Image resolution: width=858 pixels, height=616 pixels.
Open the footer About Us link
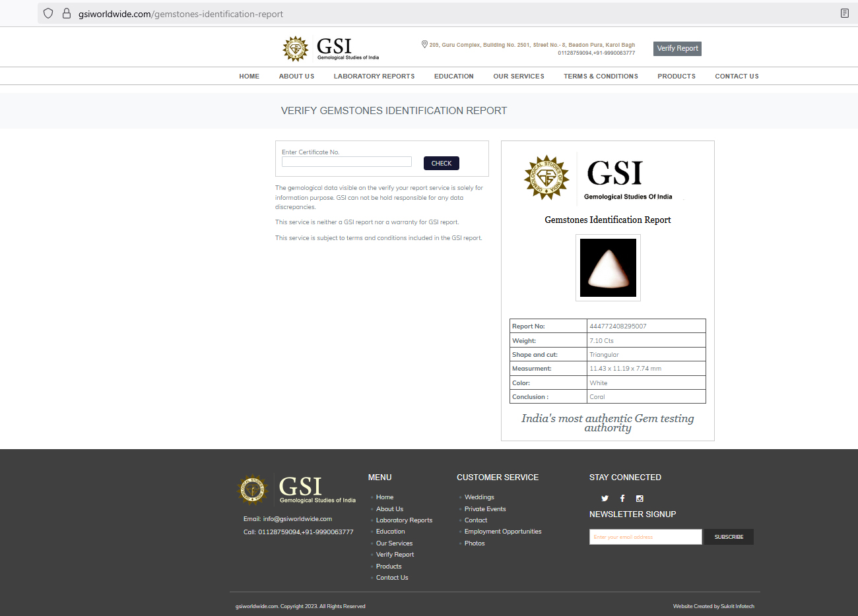click(x=389, y=509)
